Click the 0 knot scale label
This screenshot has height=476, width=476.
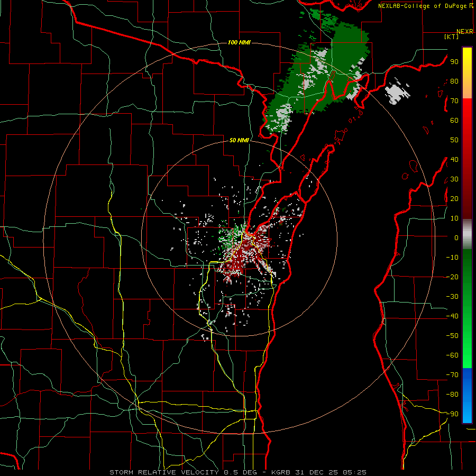[456, 238]
